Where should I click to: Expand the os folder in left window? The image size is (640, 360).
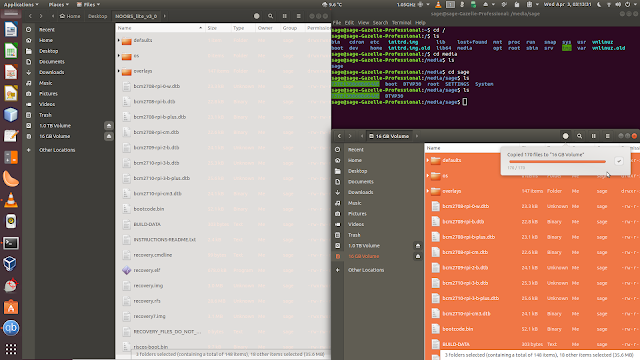119,56
